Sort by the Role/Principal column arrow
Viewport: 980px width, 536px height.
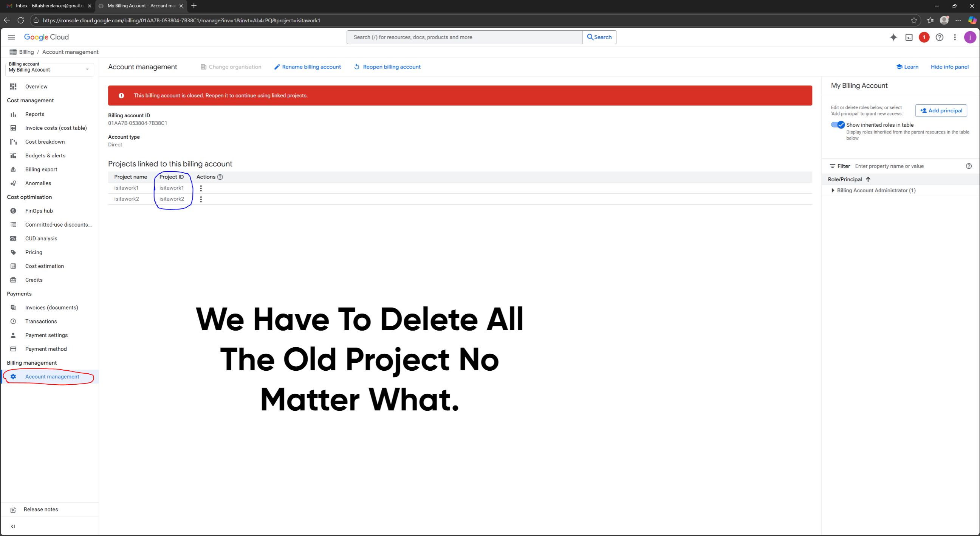(868, 179)
